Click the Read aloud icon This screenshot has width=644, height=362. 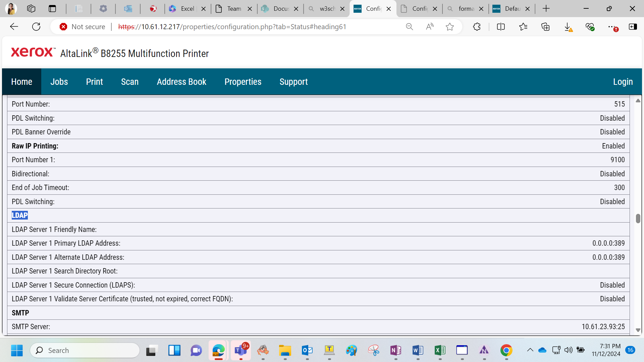pos(430,27)
